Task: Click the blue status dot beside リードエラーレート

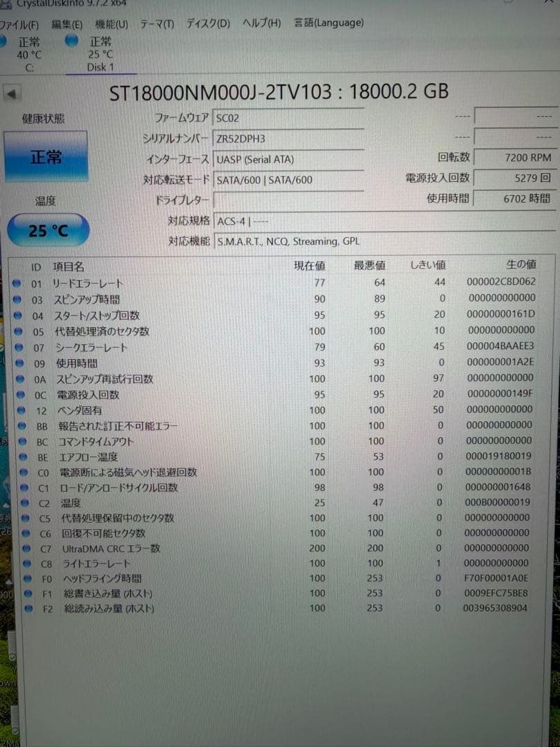Action: pos(17,284)
